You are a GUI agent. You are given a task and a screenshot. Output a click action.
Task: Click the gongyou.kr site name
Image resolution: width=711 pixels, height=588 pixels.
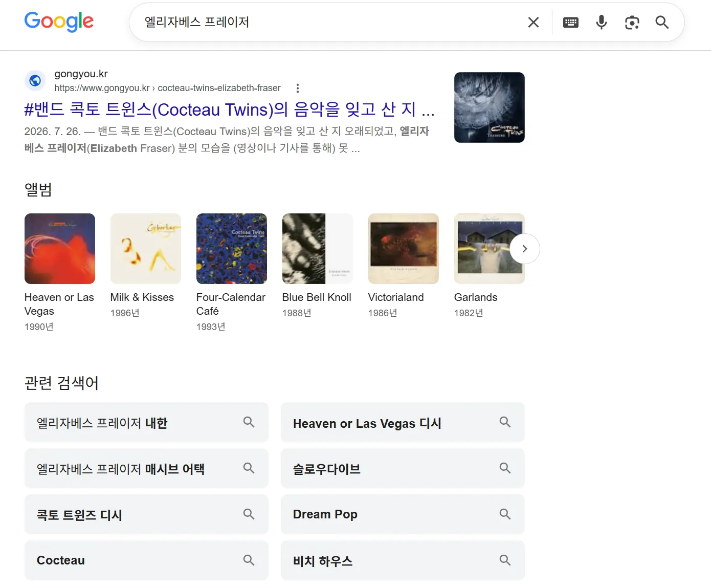point(81,74)
